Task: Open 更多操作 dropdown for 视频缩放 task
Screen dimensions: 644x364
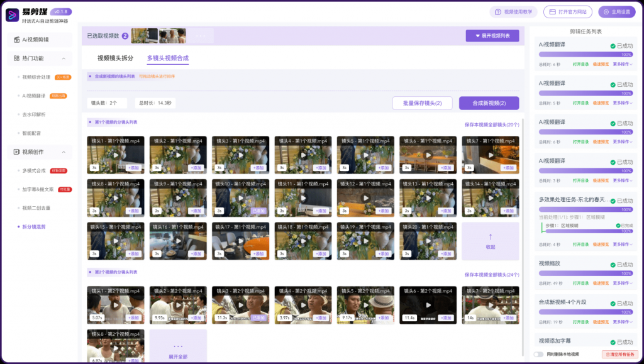Action: pos(622,283)
